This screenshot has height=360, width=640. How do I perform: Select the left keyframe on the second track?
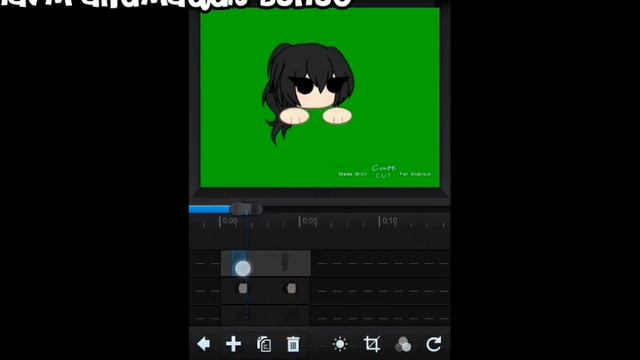coord(243,289)
